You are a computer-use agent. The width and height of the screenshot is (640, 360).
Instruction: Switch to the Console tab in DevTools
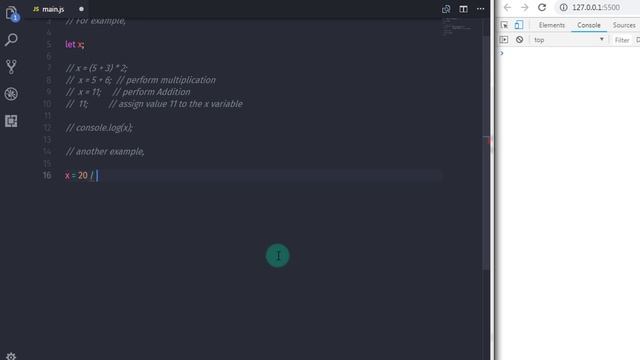point(589,25)
